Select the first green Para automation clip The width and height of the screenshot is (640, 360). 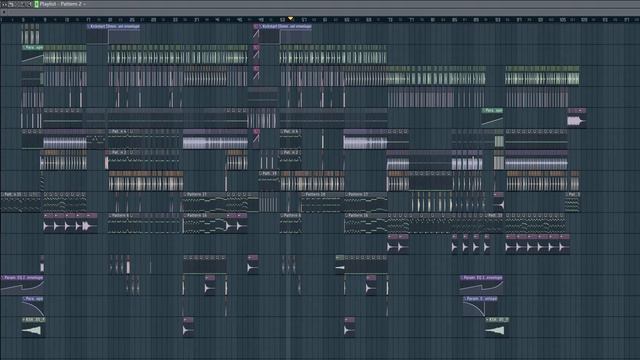click(33, 55)
